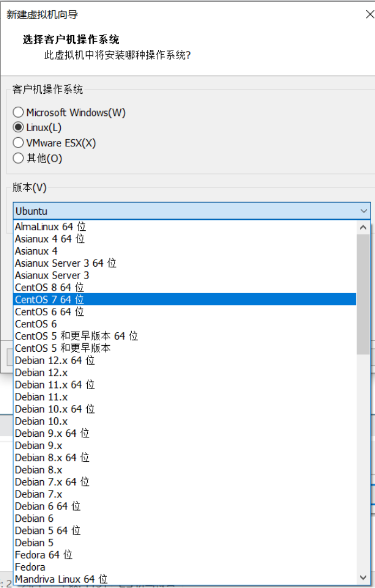
Task: Pick Debian 10.x 64 位
Action: (185, 409)
